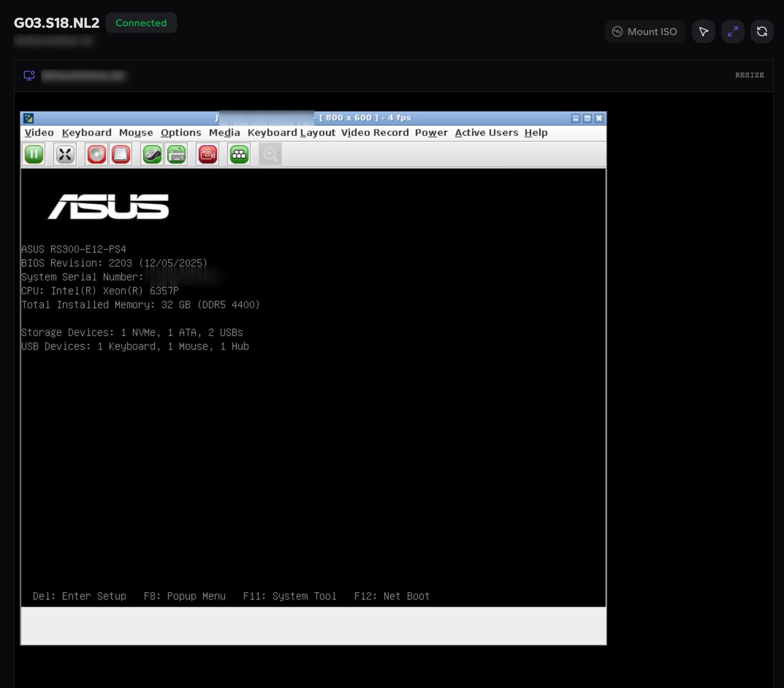Expand the console with the diagonal-arrows fullscreen button
Viewport: 784px width, 688px height.
[732, 31]
